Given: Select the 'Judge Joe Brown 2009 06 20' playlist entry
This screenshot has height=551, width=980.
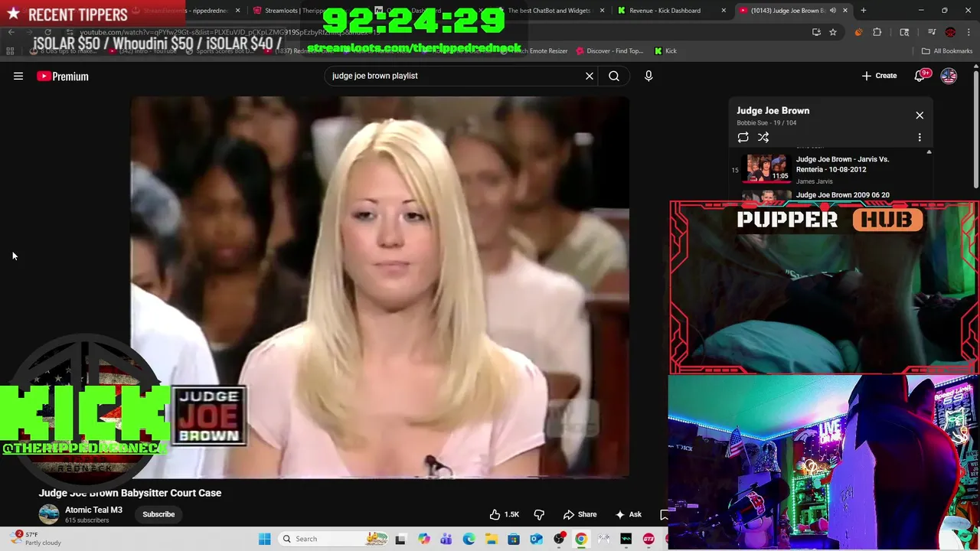Looking at the screenshot, I should 842,195.
